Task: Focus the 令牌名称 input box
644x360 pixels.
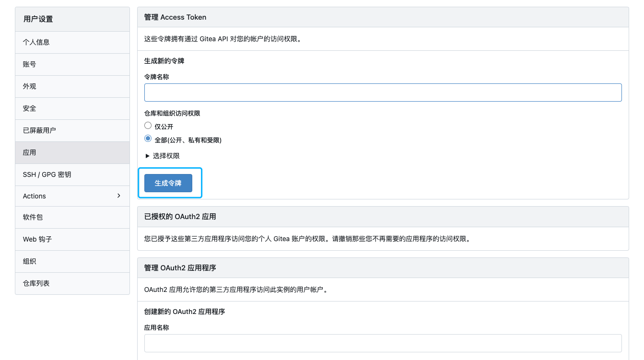Action: 382,92
